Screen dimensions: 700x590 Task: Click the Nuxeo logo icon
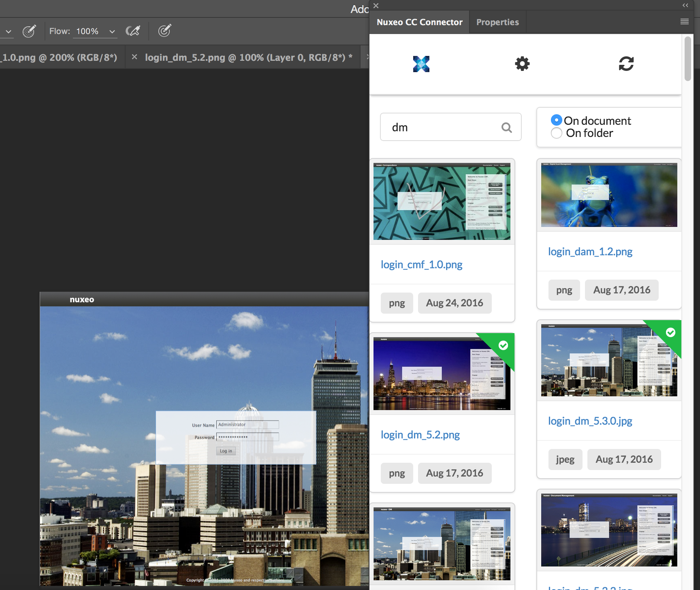tap(421, 64)
